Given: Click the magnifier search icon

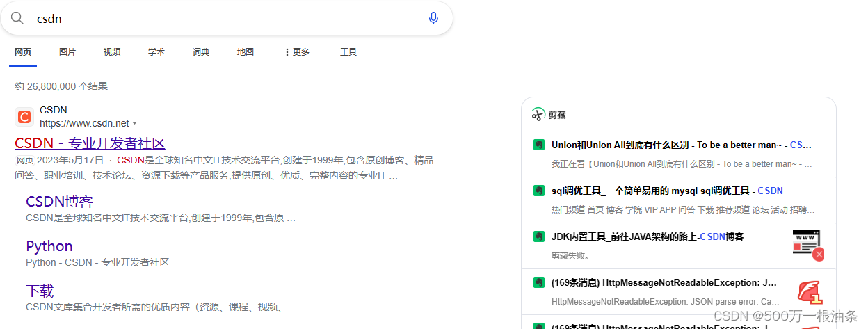Looking at the screenshot, I should click(x=17, y=18).
